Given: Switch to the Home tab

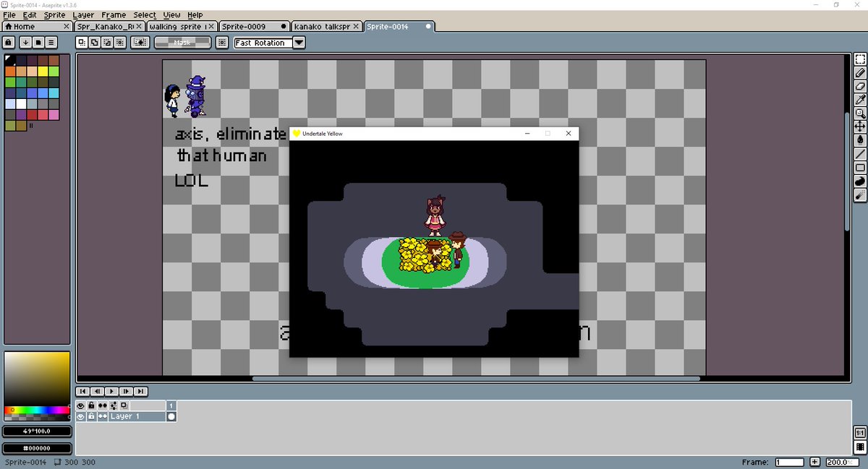Looking at the screenshot, I should [37, 27].
